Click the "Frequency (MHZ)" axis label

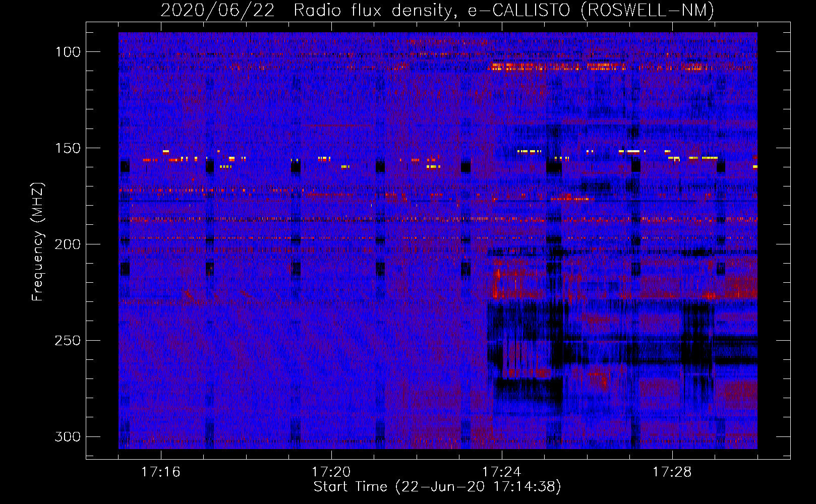[38, 241]
